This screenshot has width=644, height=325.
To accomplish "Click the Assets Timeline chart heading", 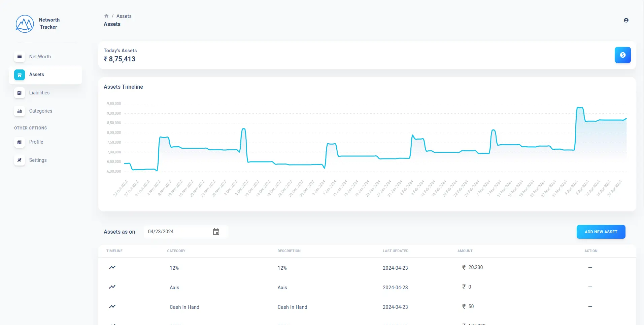I will coord(123,87).
